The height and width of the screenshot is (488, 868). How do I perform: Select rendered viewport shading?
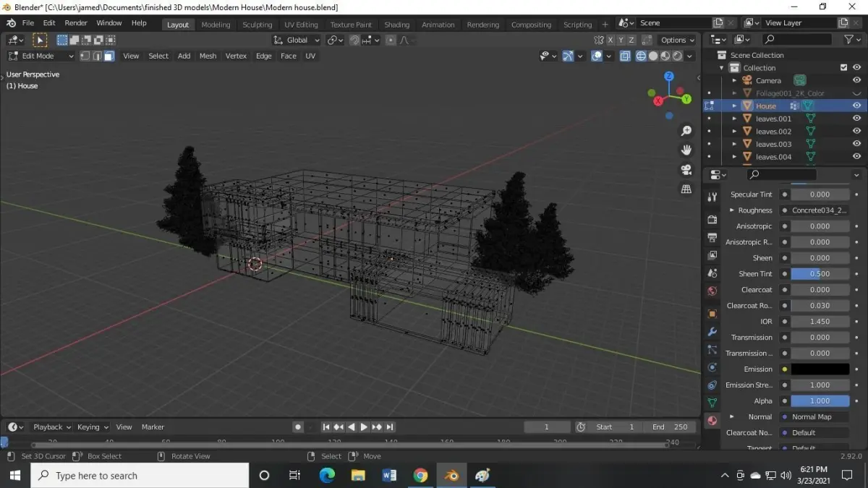tap(678, 56)
